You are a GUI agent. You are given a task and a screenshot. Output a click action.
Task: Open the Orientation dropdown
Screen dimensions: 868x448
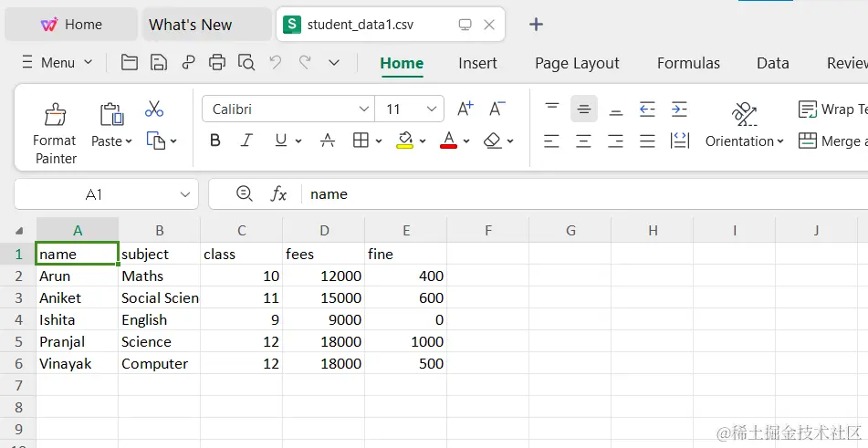(x=745, y=141)
